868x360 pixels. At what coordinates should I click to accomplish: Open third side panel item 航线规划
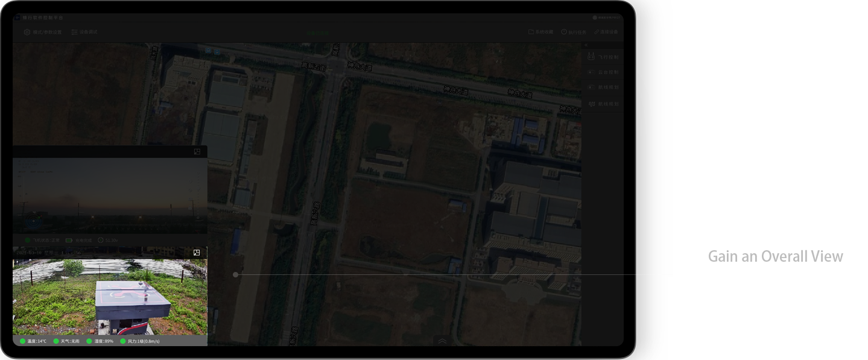pos(603,87)
